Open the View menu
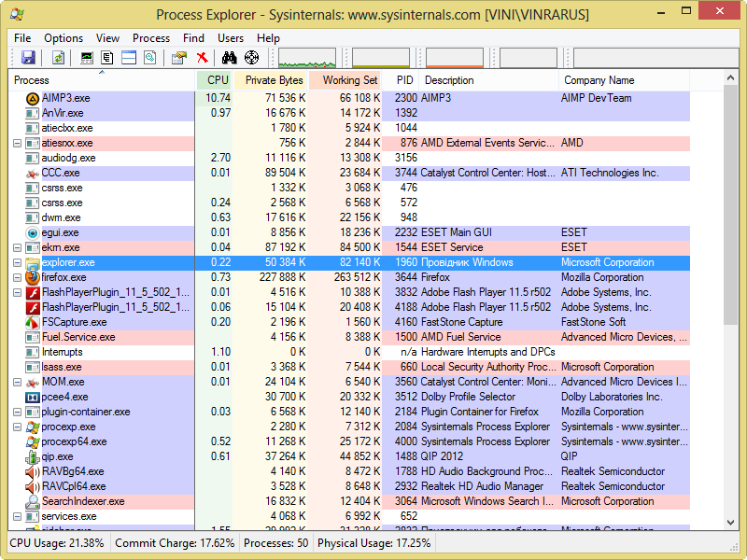Viewport: 747px width, 560px height. (107, 38)
